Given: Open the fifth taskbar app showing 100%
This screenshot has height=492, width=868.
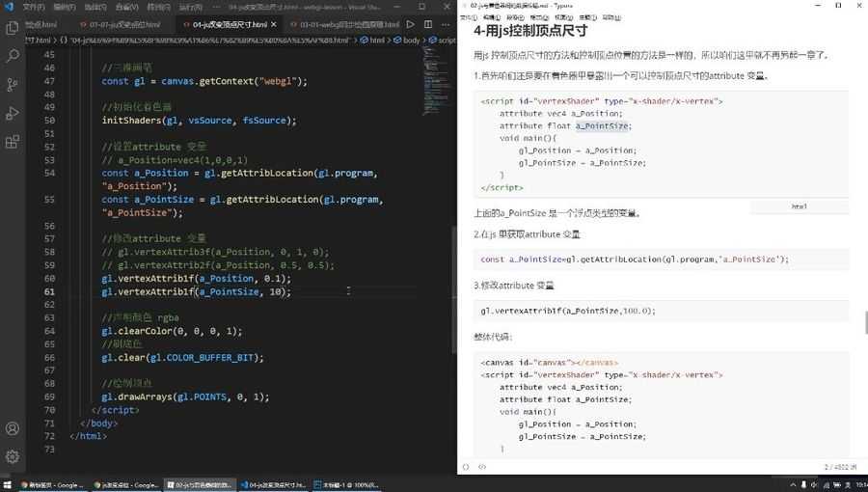Looking at the screenshot, I should 346,485.
